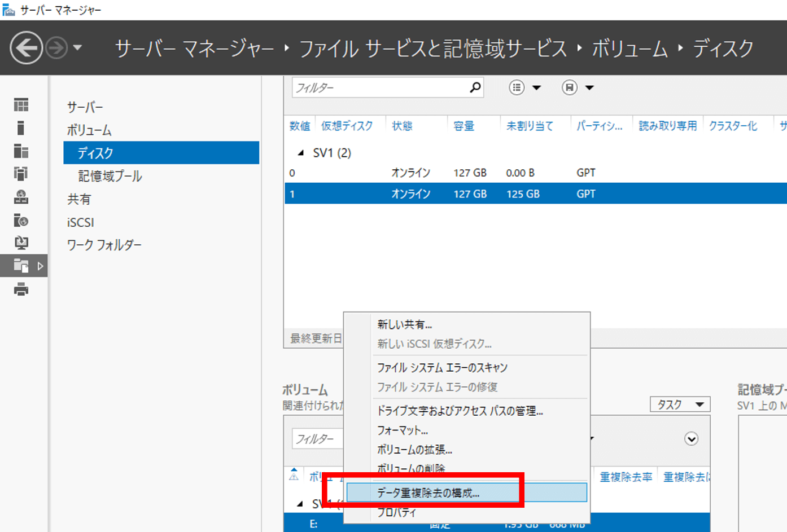Sort by クラスター化 column header
This screenshot has width=787, height=532.
[x=733, y=126]
